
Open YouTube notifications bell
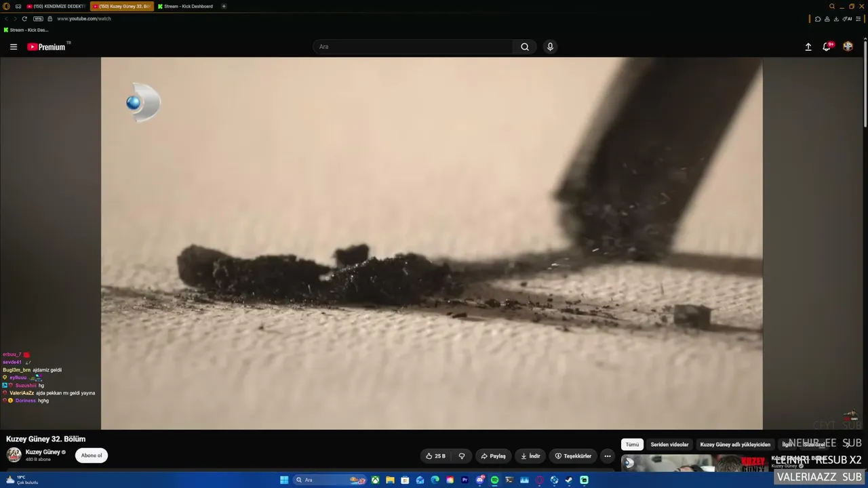[827, 47]
